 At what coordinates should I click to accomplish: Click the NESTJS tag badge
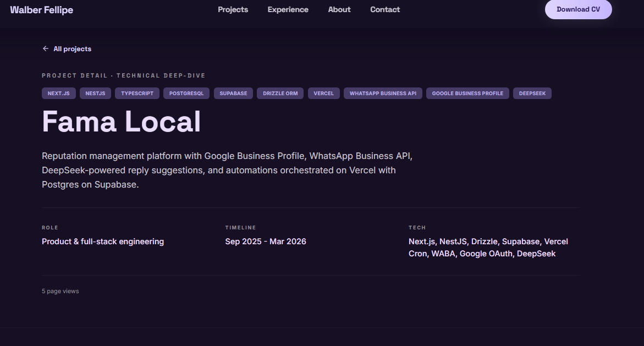(96, 94)
